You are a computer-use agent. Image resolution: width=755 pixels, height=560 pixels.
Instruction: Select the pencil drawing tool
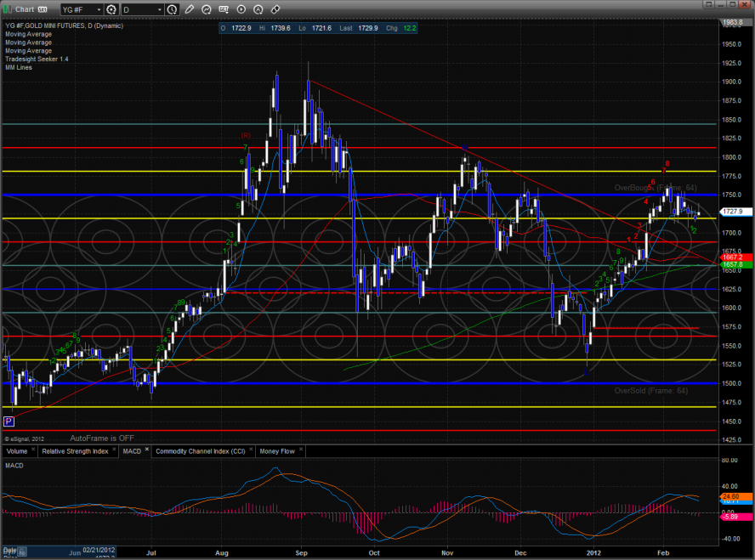[x=190, y=9]
